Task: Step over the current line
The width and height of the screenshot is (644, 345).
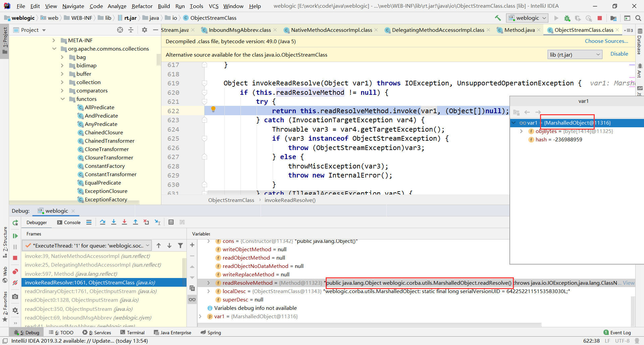Action: pos(103,222)
